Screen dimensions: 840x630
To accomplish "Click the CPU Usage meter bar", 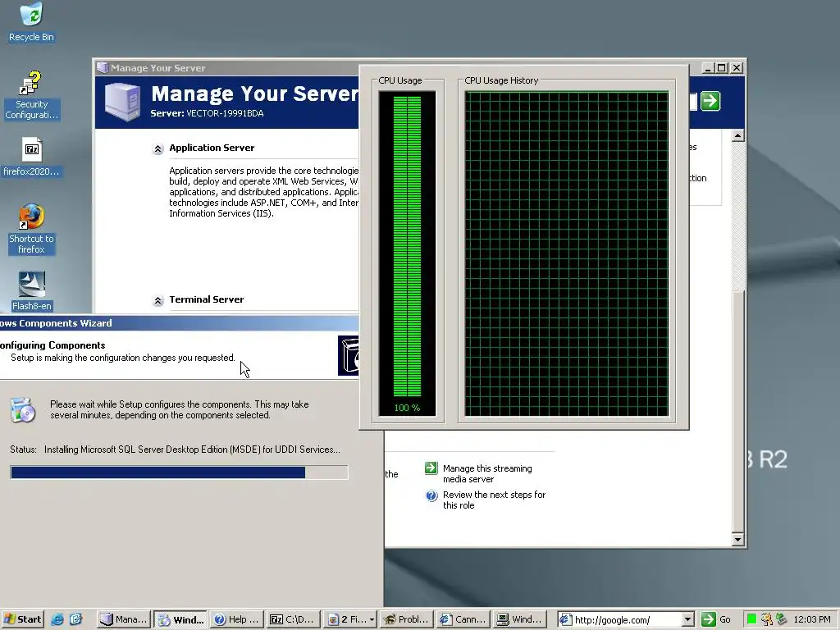I will (407, 253).
